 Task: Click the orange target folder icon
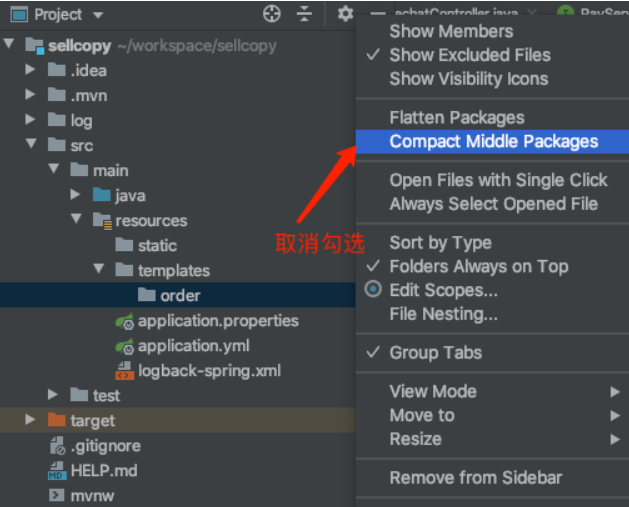click(57, 420)
